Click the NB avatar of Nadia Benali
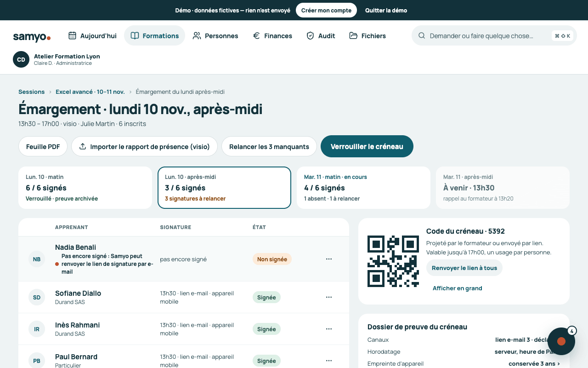The width and height of the screenshot is (588, 368). pos(37,259)
